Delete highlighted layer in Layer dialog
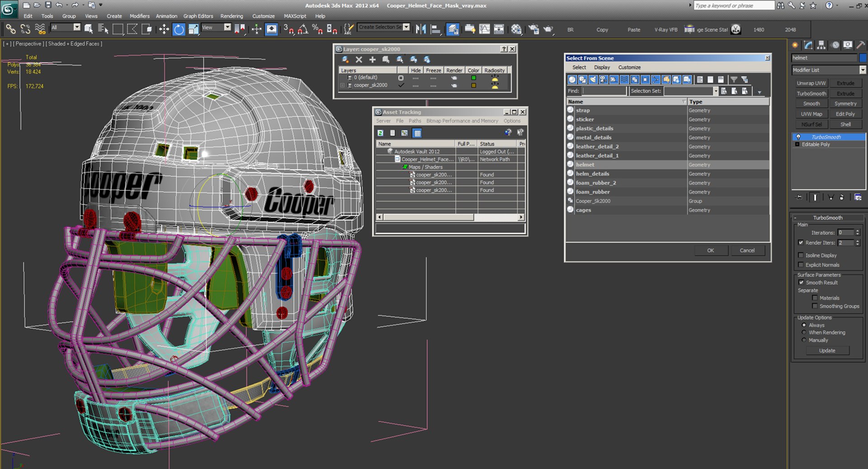868x469 pixels. pyautogui.click(x=359, y=60)
